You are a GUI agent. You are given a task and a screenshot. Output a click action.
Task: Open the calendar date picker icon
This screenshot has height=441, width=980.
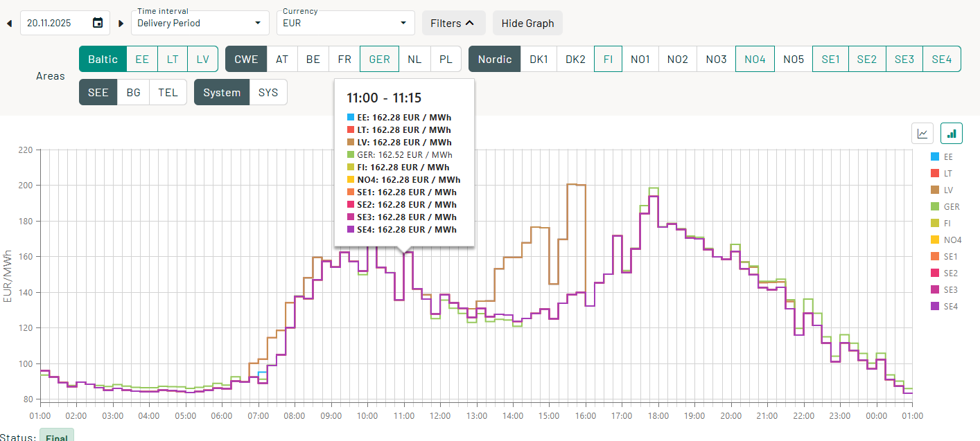coord(98,23)
